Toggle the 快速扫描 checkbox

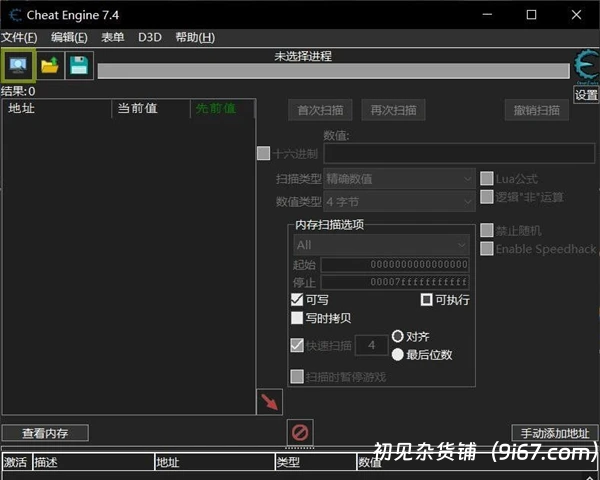tap(297, 345)
